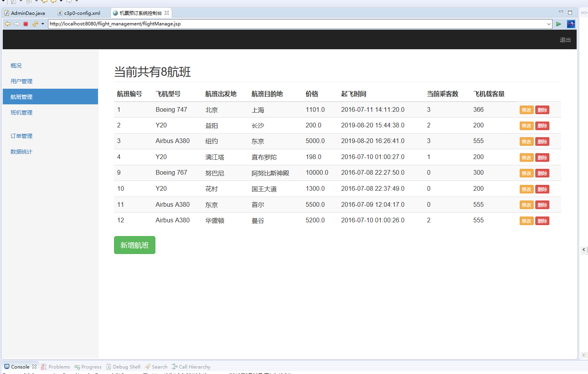Screen dimensions: 588x374
Task: Open the dropdown arrow beside refresh
Action: 43,24
